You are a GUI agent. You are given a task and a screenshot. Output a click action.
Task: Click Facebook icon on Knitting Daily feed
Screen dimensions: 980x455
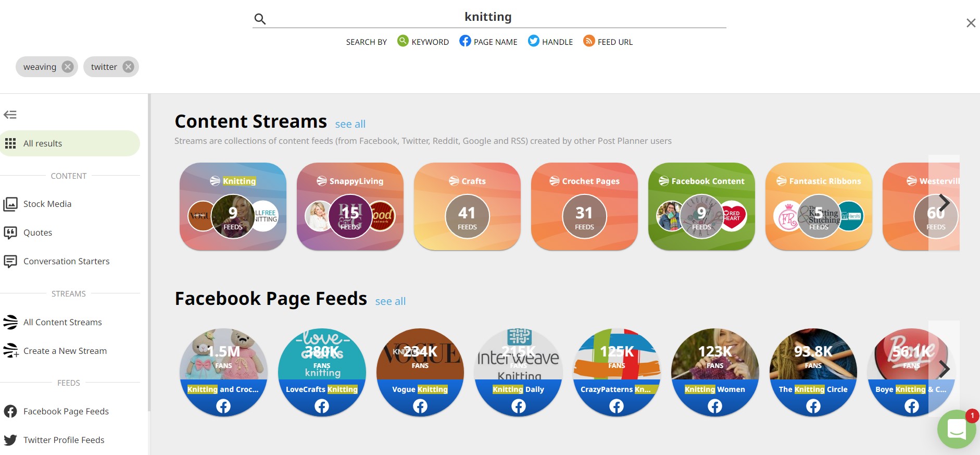[x=519, y=406]
